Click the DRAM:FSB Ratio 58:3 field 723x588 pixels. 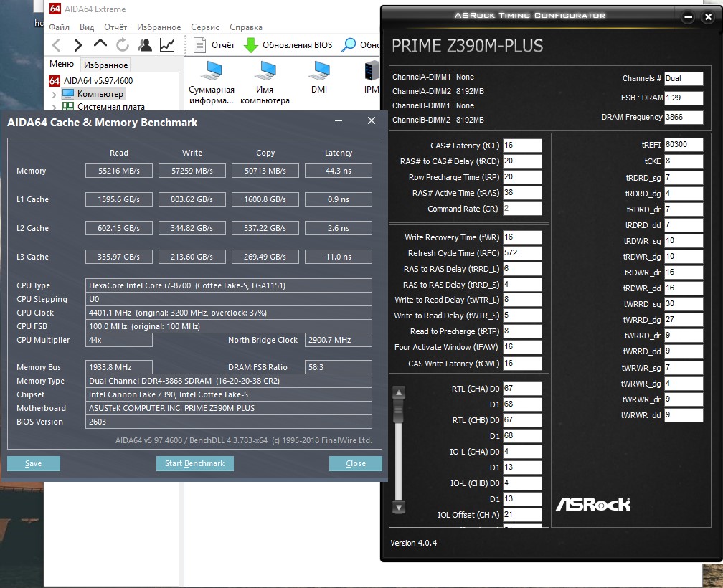[339, 367]
